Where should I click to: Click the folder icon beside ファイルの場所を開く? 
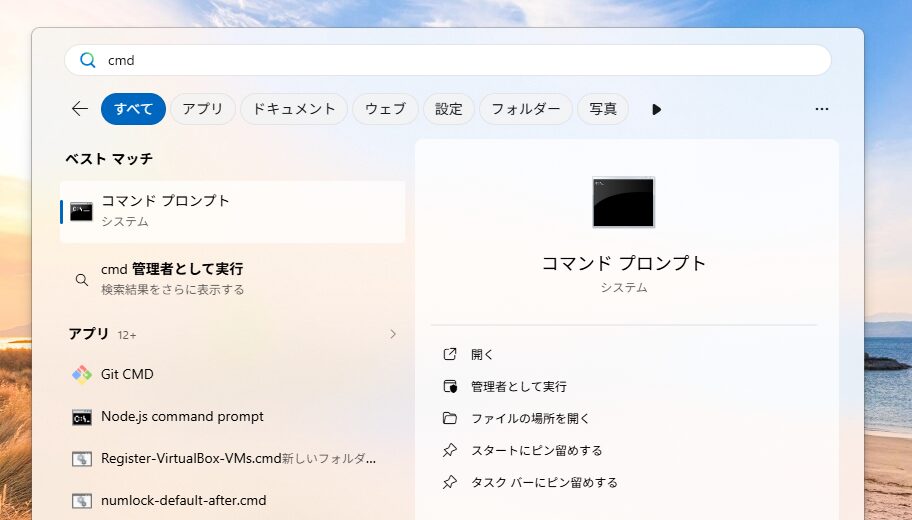tap(450, 418)
